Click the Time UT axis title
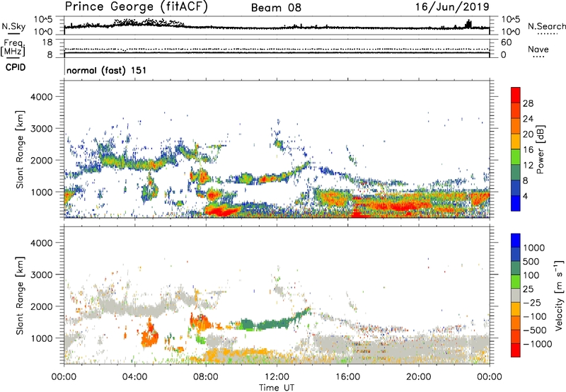Viewport: 566px width, 392px height. (x=277, y=388)
